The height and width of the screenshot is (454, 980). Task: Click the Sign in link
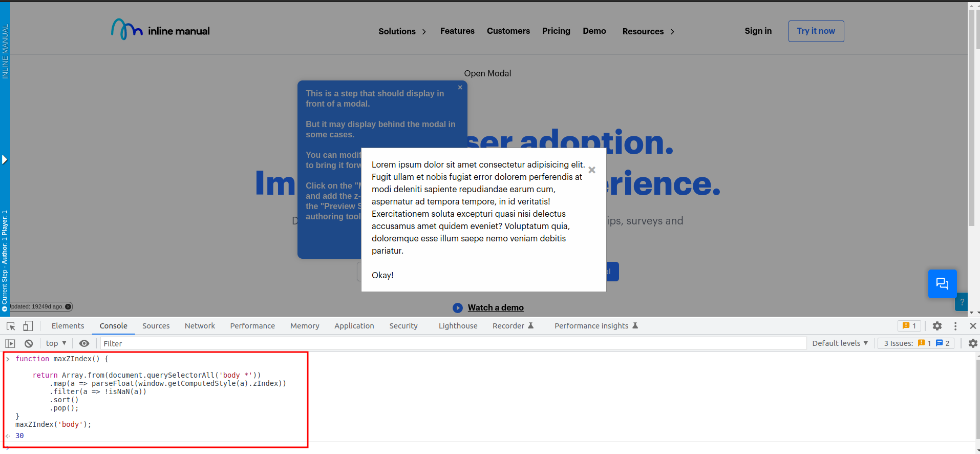tap(758, 31)
